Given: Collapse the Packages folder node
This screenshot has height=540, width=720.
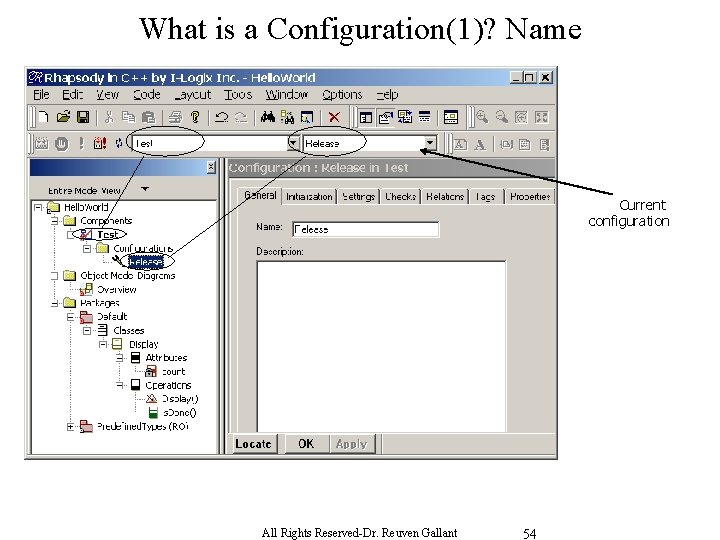Looking at the screenshot, I should point(55,303).
